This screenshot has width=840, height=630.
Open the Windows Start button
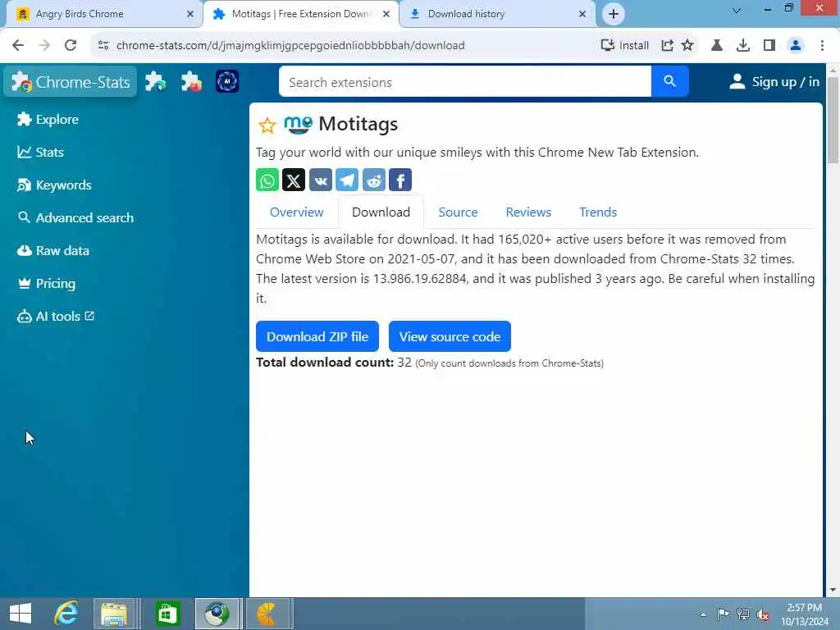(x=21, y=614)
